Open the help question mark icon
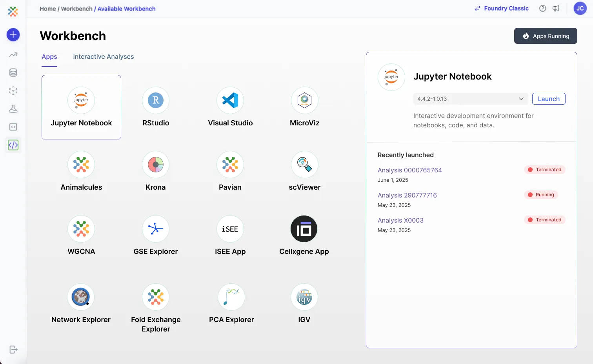 pos(542,8)
